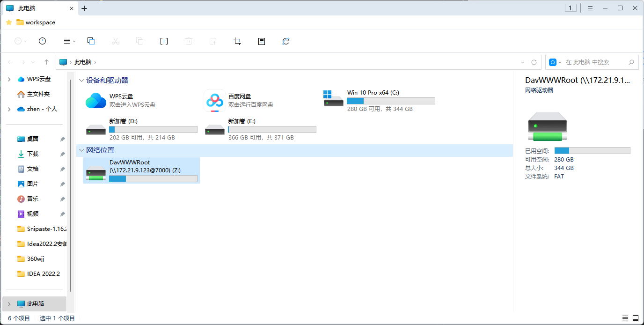Switch to large icons view in status bar

pyautogui.click(x=636, y=318)
